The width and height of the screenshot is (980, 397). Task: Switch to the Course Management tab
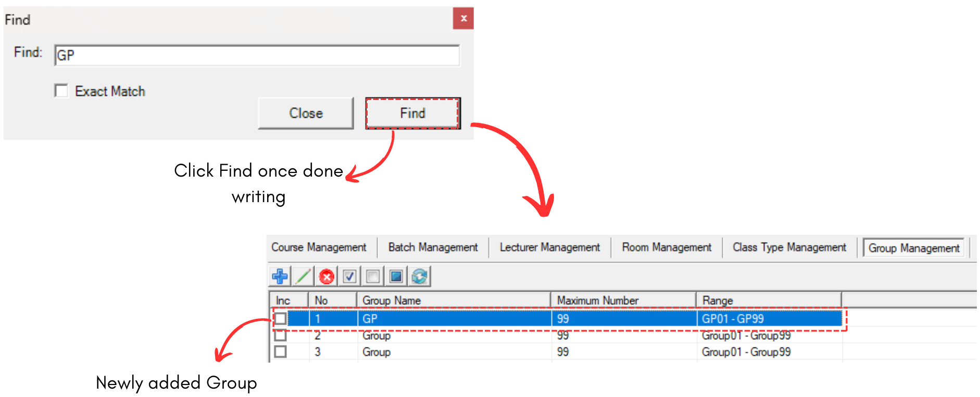(x=319, y=247)
